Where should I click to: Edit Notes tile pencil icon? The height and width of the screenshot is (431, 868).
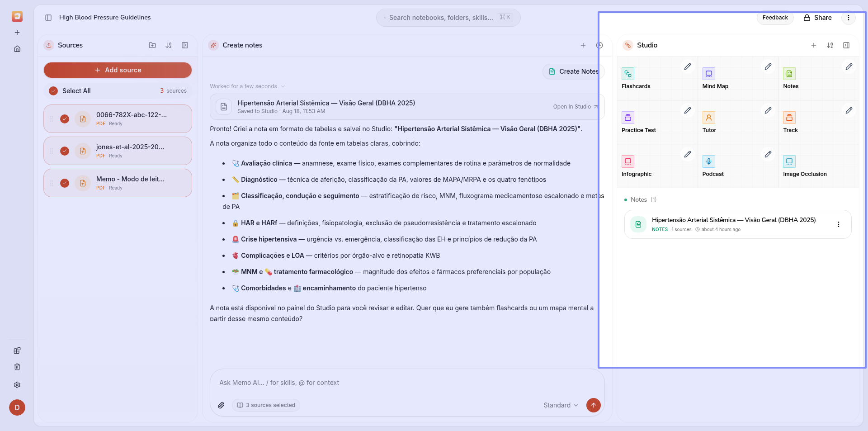(849, 66)
